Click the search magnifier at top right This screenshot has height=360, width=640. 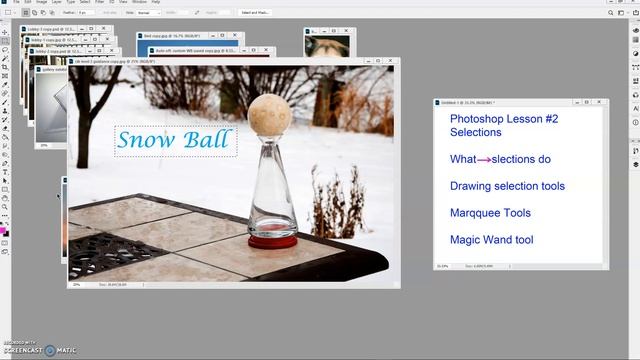(x=611, y=13)
